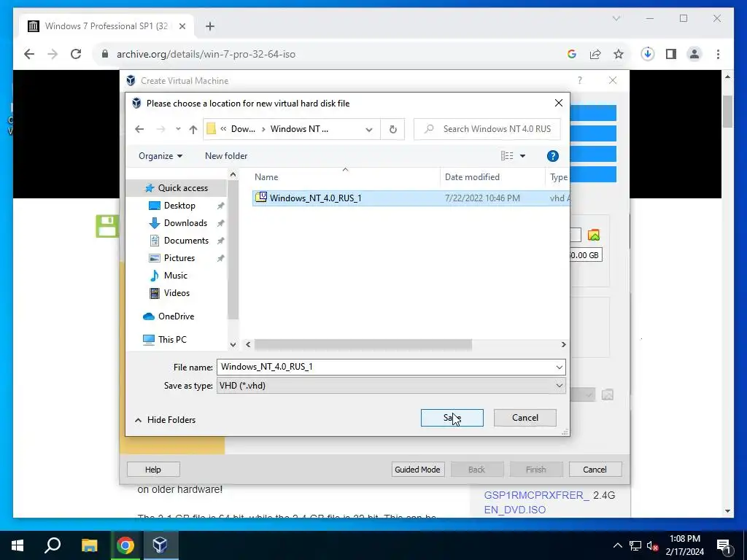Reload the Chrome page
This screenshot has width=747, height=560.
[x=76, y=54]
